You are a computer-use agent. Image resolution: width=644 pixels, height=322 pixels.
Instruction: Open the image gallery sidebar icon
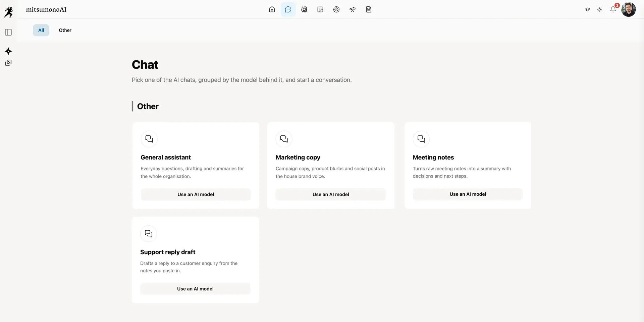coord(8,63)
